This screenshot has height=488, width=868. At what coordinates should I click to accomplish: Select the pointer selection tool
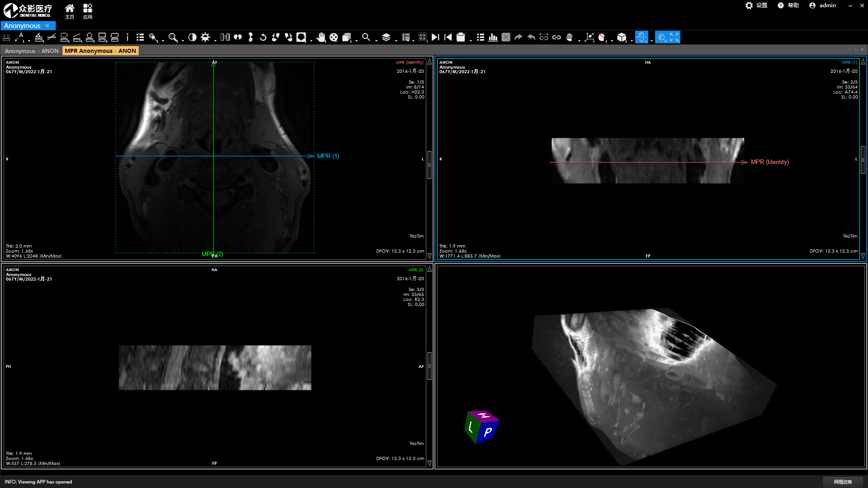[x=153, y=38]
